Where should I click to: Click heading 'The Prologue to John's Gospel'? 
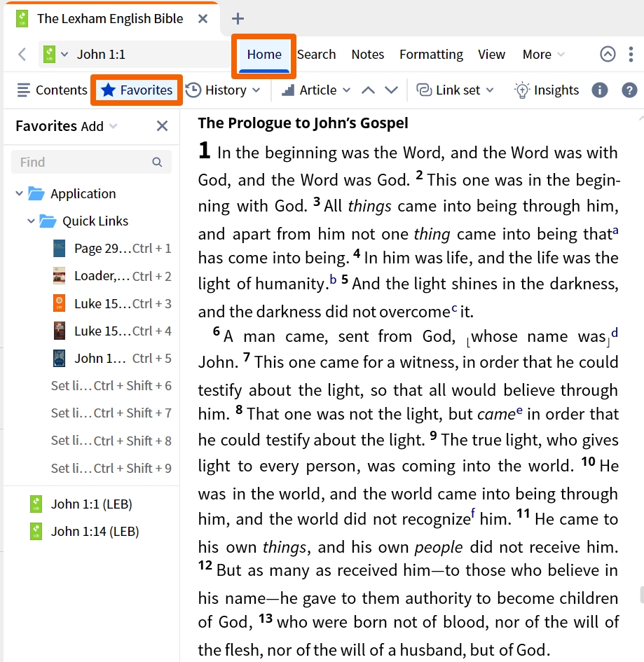pos(303,123)
